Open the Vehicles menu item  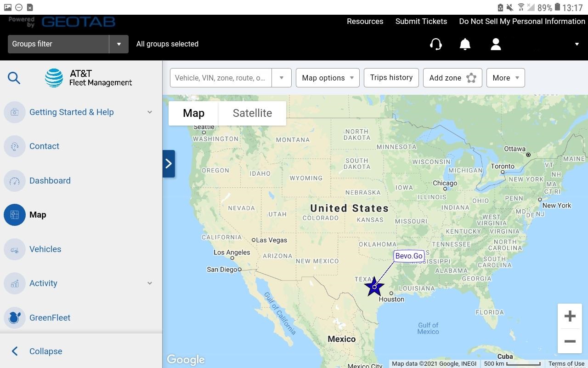coord(45,249)
